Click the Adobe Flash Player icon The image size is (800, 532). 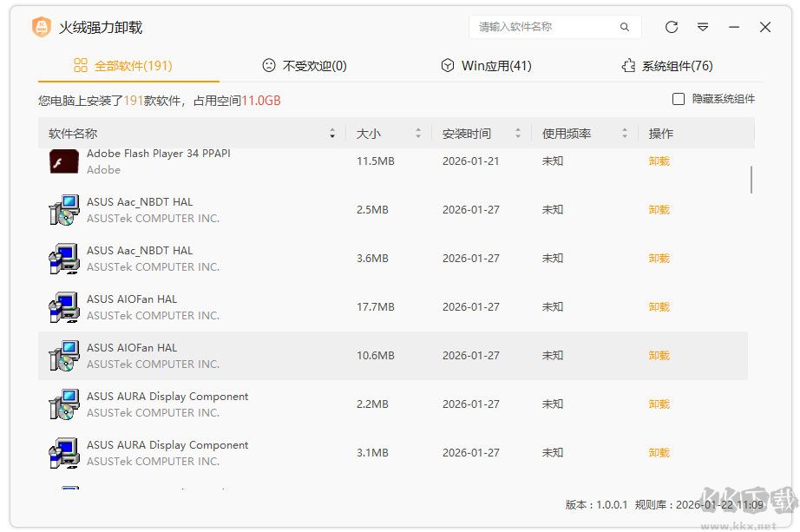coord(64,161)
